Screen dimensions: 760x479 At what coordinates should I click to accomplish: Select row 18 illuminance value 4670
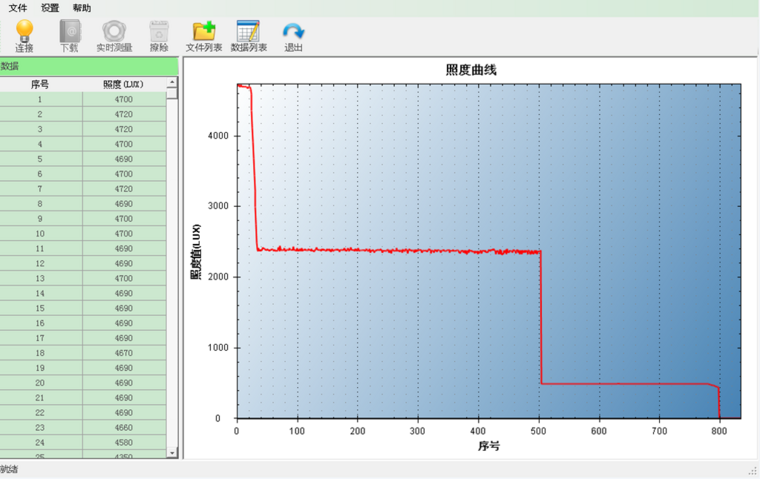[x=124, y=353]
